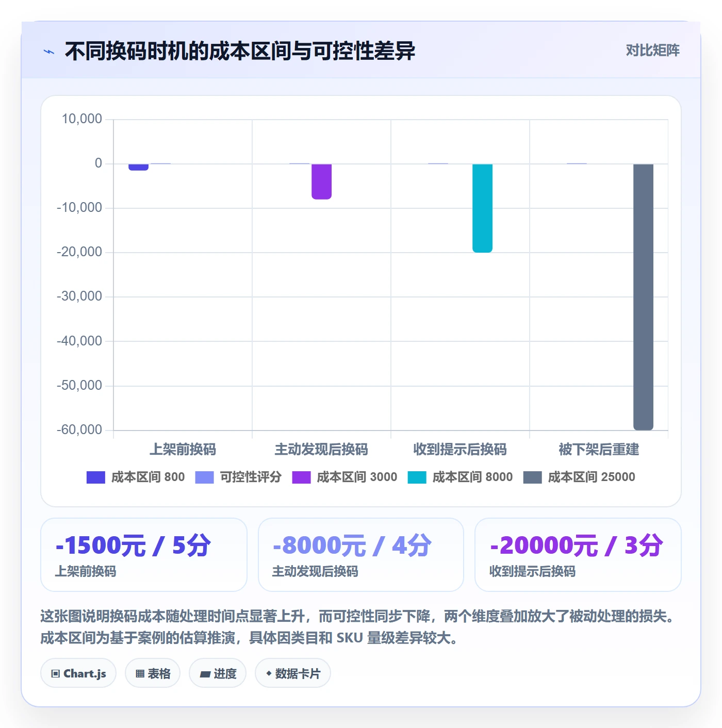
Task: Click the -20,000 y-axis tick label
Action: coord(79,252)
